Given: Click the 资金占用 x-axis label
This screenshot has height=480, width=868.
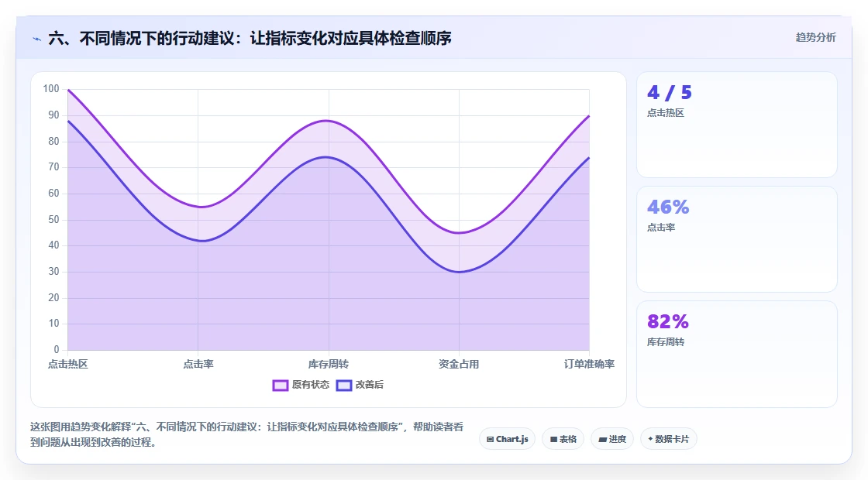Looking at the screenshot, I should coord(459,364).
